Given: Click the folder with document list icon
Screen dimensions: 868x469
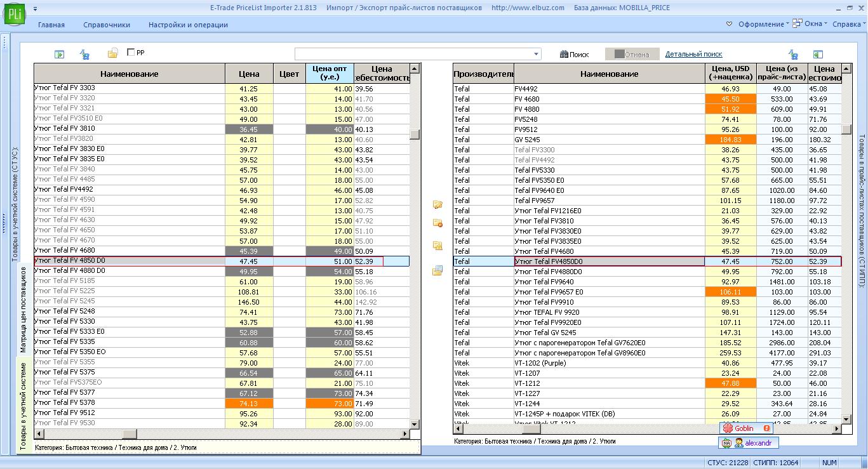Looking at the screenshot, I should click(x=437, y=271).
